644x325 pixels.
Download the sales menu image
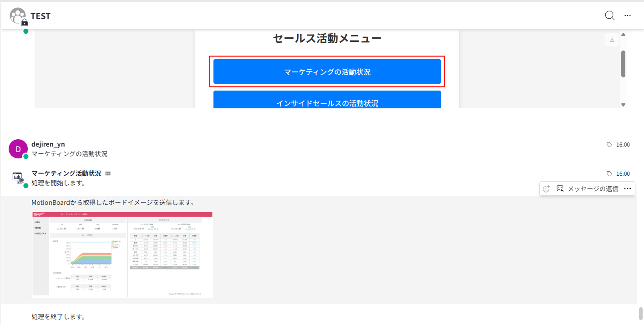[x=612, y=40]
